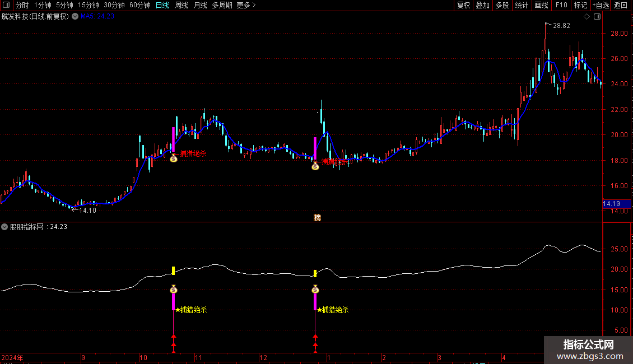
Task: Click the yellow bar marker near October in indicator pane
Action: (x=174, y=271)
